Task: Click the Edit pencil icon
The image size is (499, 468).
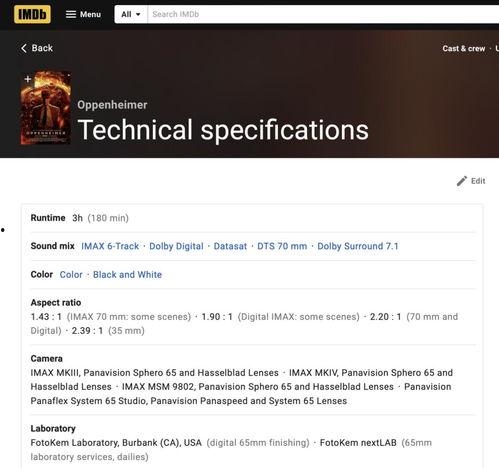Action: pos(462,181)
